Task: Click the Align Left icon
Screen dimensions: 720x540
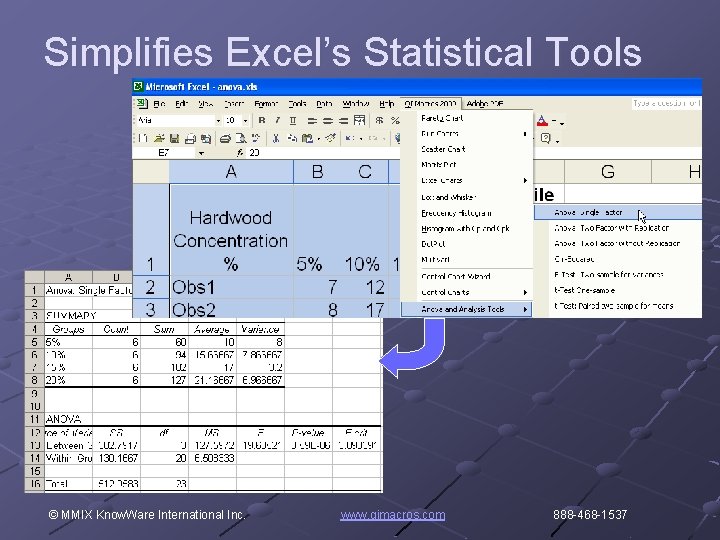Action: [x=312, y=121]
